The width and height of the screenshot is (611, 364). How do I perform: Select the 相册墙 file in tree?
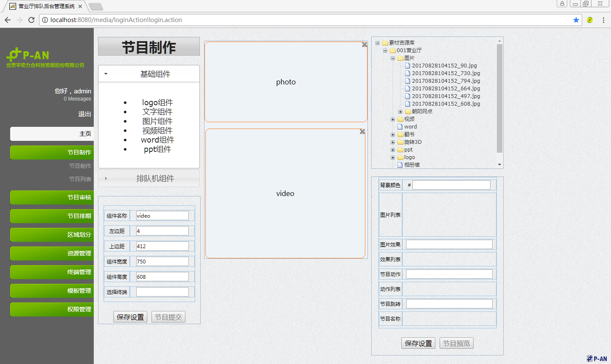[412, 165]
